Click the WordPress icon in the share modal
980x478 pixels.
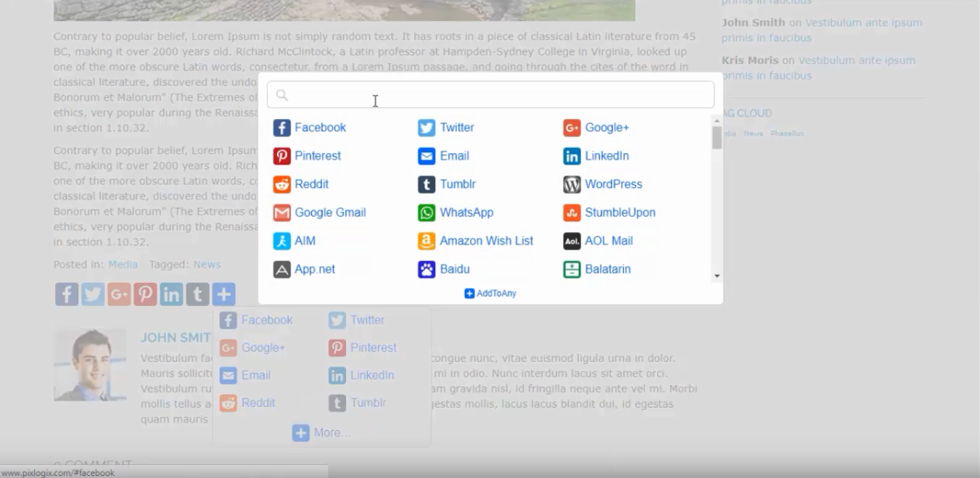click(x=572, y=184)
